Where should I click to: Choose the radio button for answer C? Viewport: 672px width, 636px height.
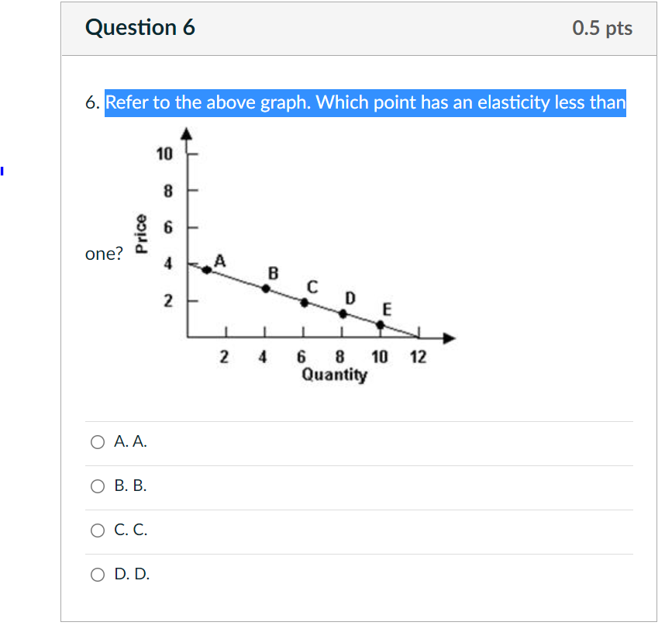97,531
